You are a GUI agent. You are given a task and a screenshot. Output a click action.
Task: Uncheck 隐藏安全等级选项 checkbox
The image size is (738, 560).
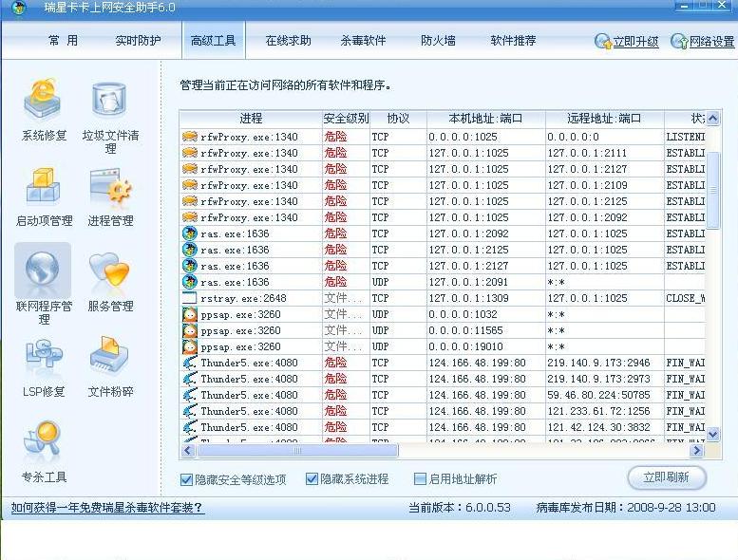pyautogui.click(x=186, y=479)
